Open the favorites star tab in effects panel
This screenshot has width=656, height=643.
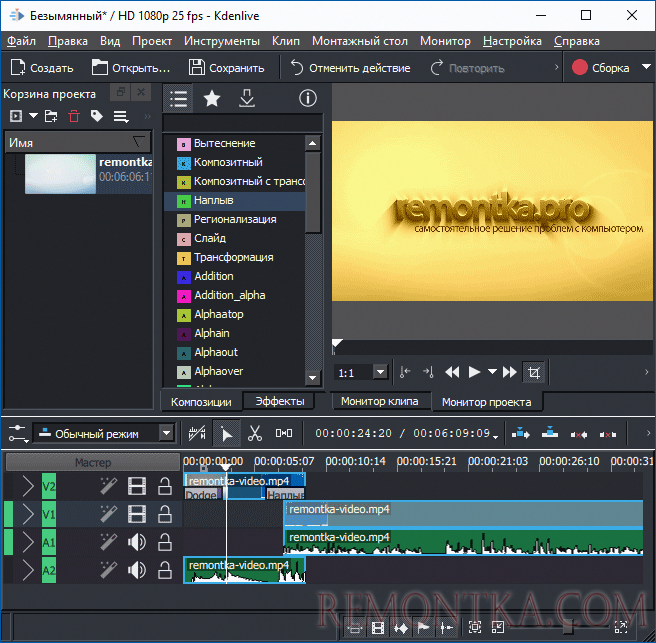(x=212, y=98)
